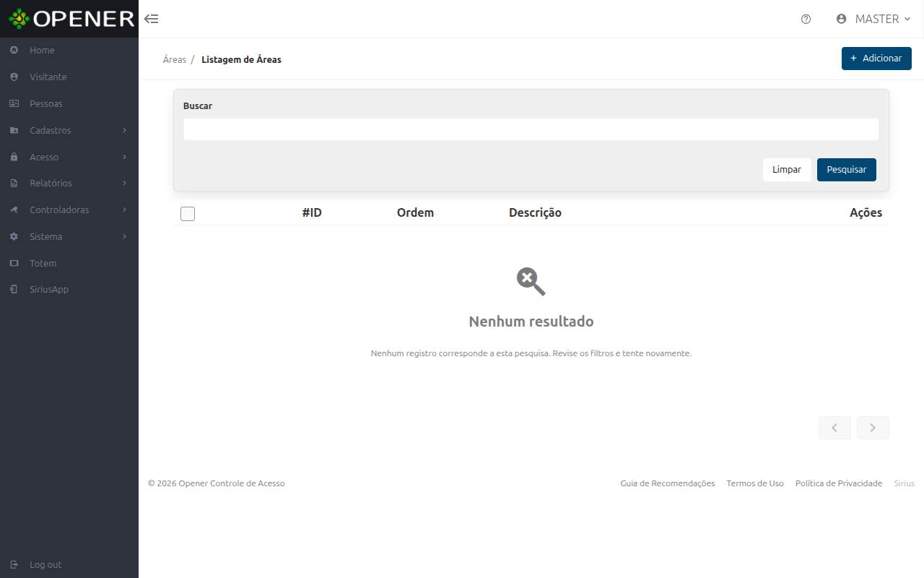Expand the Sistema submenu chevron
This screenshot has width=924, height=578.
[124, 236]
